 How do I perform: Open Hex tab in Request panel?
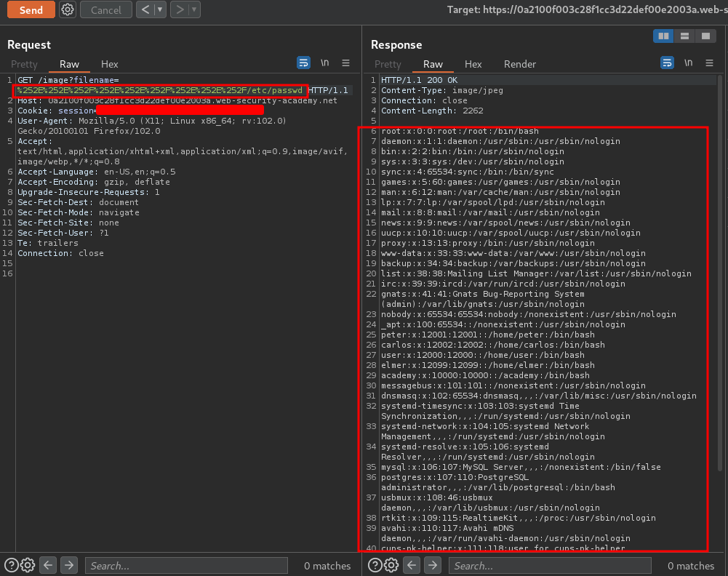point(110,64)
